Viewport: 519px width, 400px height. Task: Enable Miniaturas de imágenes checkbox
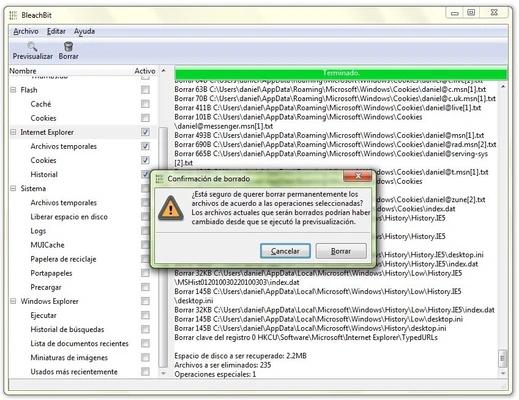coord(145,357)
